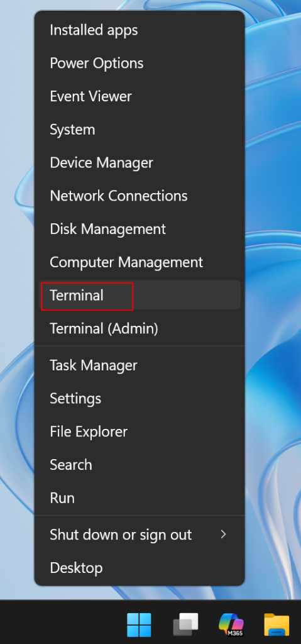
Task: Launch Device Manager
Action: [x=140, y=163]
